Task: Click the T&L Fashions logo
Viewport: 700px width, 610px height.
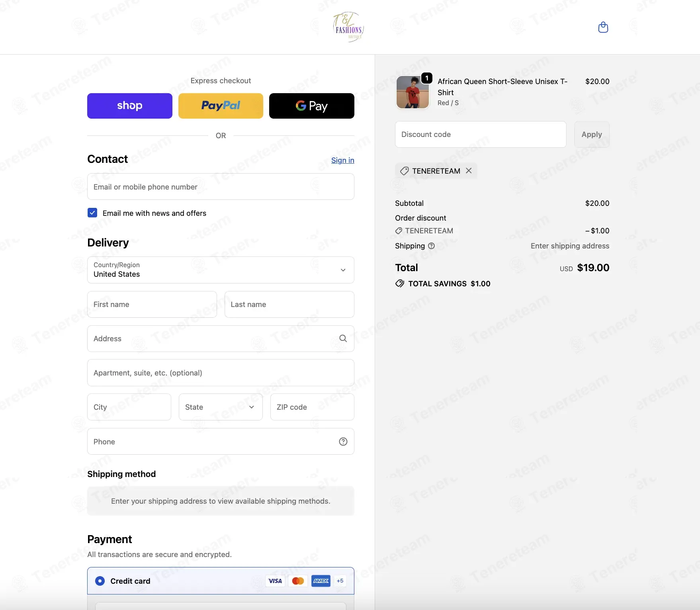Action: pos(348,27)
